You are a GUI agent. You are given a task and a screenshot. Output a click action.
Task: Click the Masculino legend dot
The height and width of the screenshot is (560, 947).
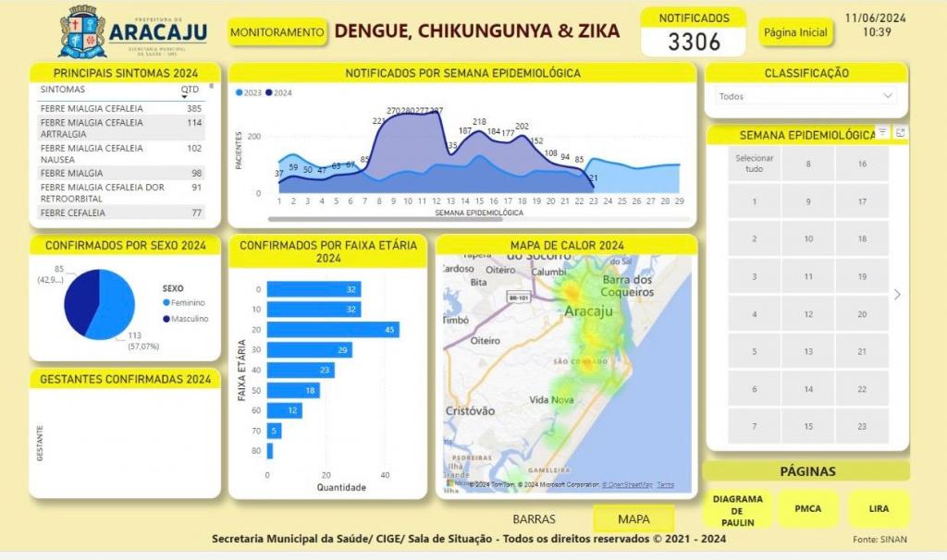(166, 319)
